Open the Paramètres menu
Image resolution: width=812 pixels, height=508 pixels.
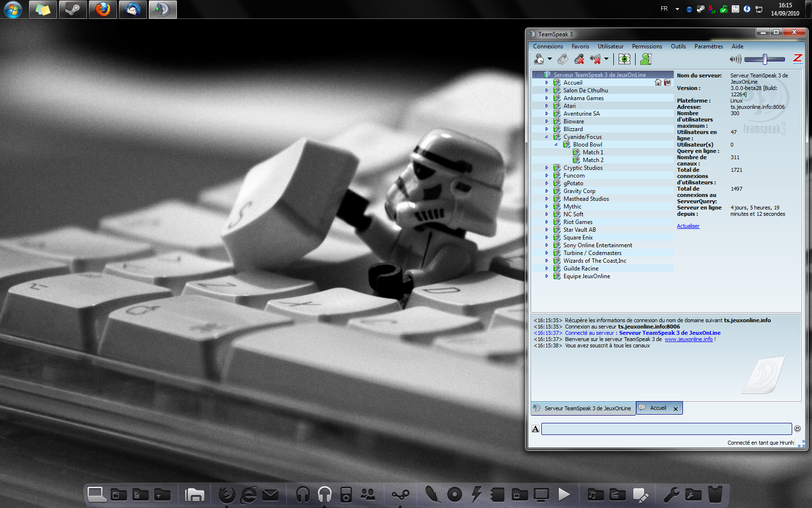(x=709, y=46)
